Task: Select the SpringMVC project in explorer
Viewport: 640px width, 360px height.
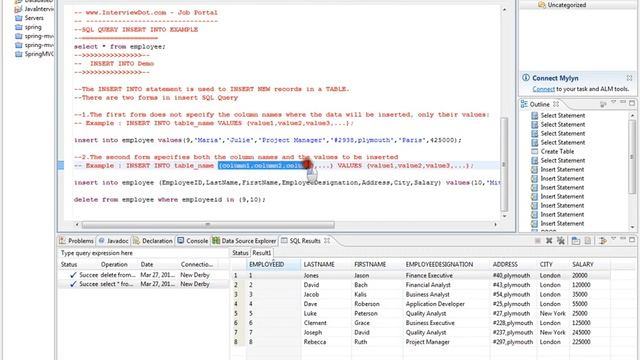Action: click(x=34, y=54)
